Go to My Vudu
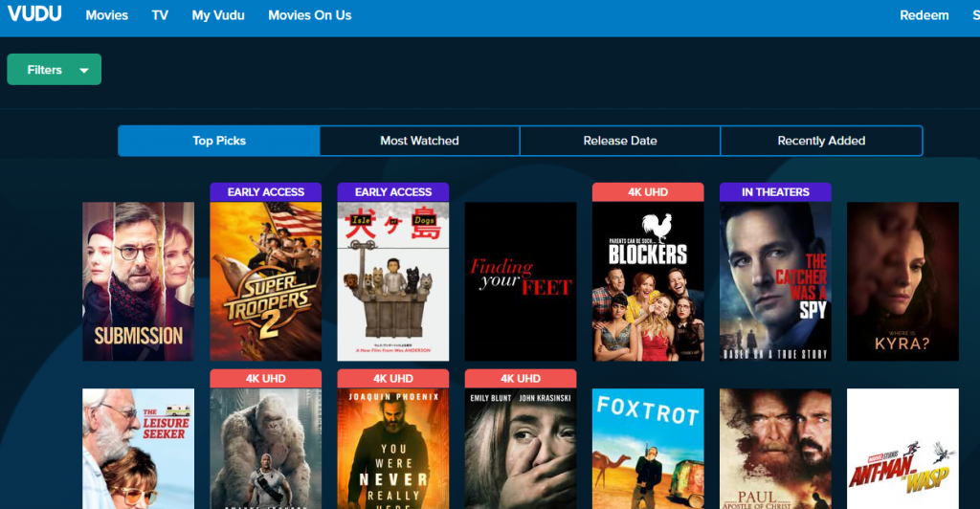Image resolution: width=980 pixels, height=509 pixels. coord(218,15)
